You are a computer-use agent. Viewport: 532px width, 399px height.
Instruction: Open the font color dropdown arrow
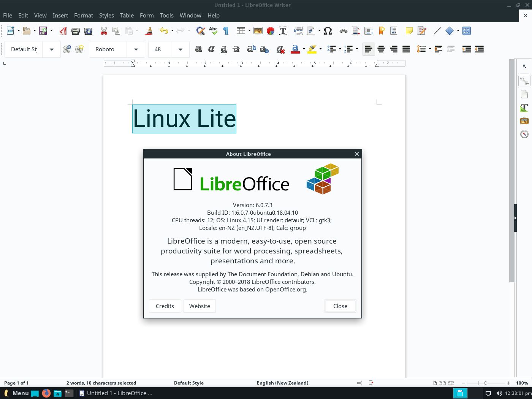304,49
